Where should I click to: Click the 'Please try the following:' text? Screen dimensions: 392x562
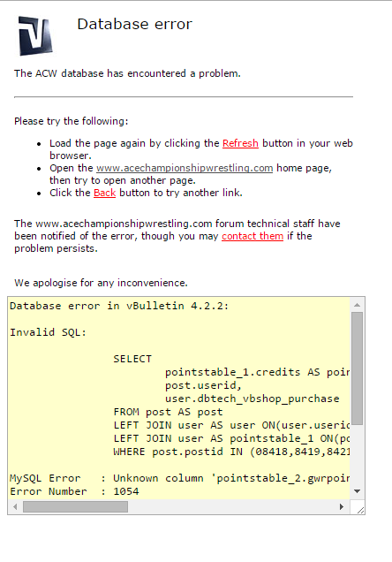coord(72,121)
